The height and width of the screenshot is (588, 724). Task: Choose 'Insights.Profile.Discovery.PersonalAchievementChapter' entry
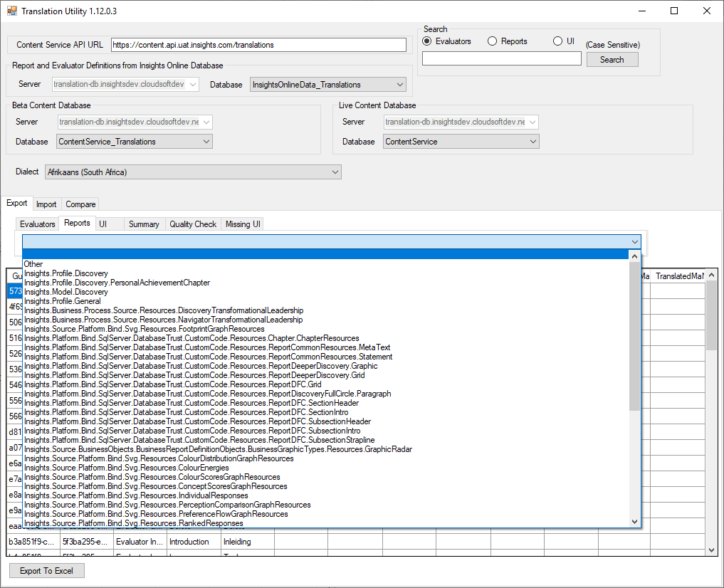(x=325, y=283)
